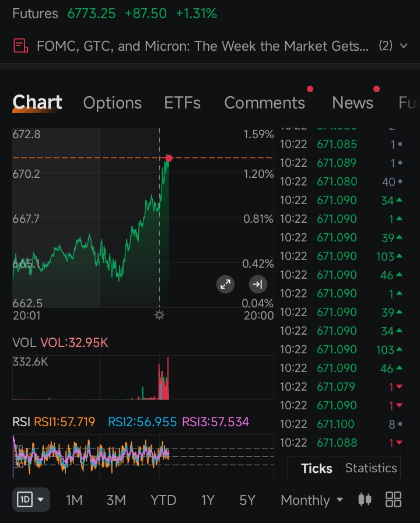Screen dimensions: 420x523
Task: Switch to the Options tab
Action: click(x=113, y=103)
